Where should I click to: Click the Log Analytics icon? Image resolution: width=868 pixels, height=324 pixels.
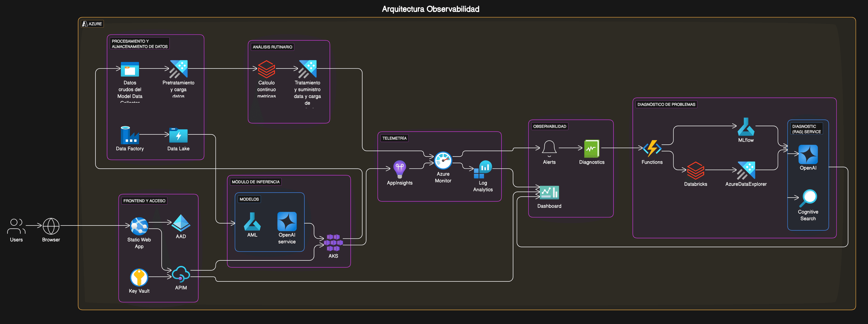click(x=483, y=169)
